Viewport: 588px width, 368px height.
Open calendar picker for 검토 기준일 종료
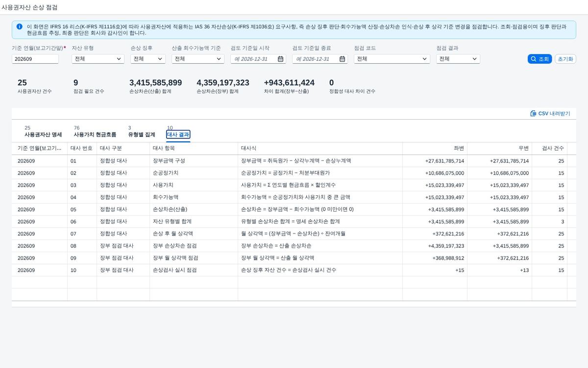click(342, 59)
